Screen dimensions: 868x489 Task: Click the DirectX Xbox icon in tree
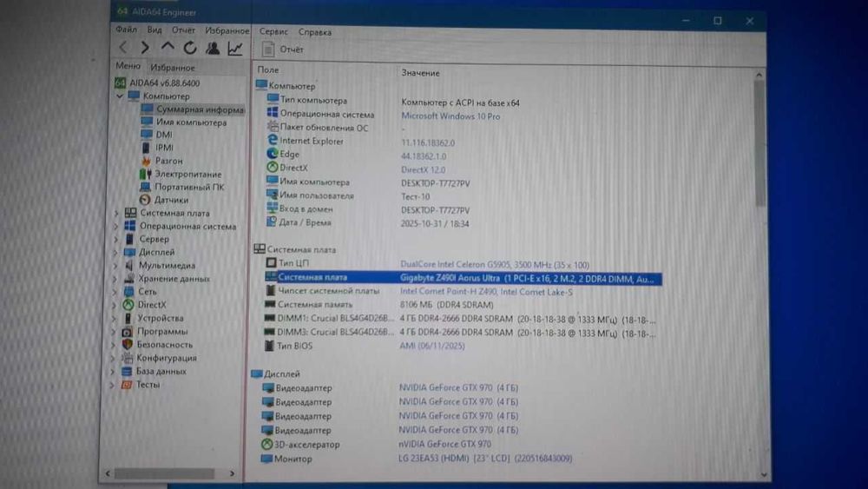(128, 305)
